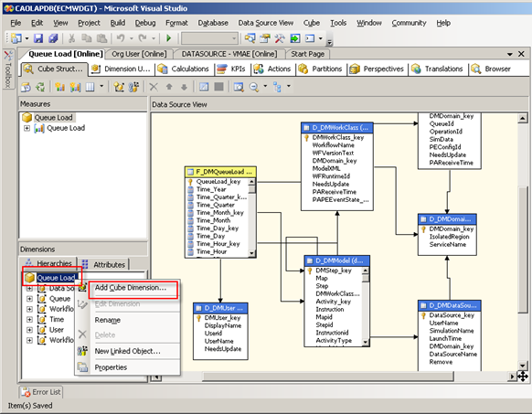Select the F_DMQueueLoad table header
This screenshot has height=414, width=532.
click(220, 172)
